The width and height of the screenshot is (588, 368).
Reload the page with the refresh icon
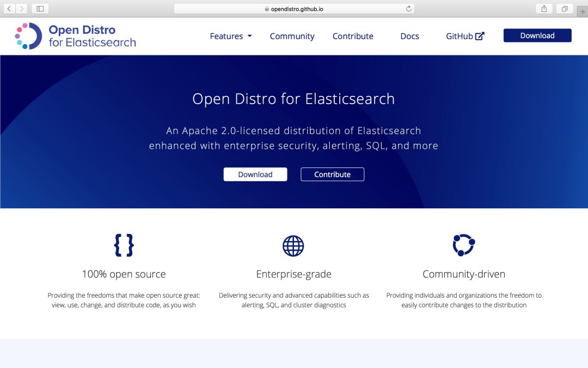408,9
